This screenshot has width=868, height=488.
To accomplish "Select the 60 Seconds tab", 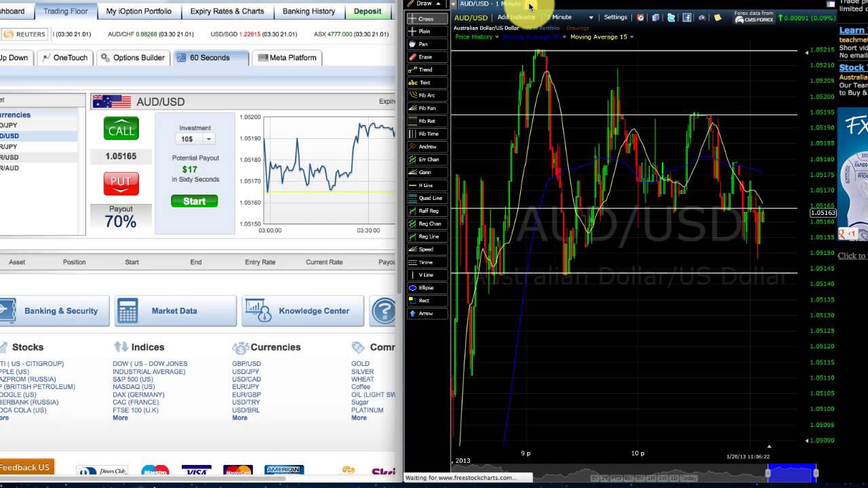I will pyautogui.click(x=211, y=58).
